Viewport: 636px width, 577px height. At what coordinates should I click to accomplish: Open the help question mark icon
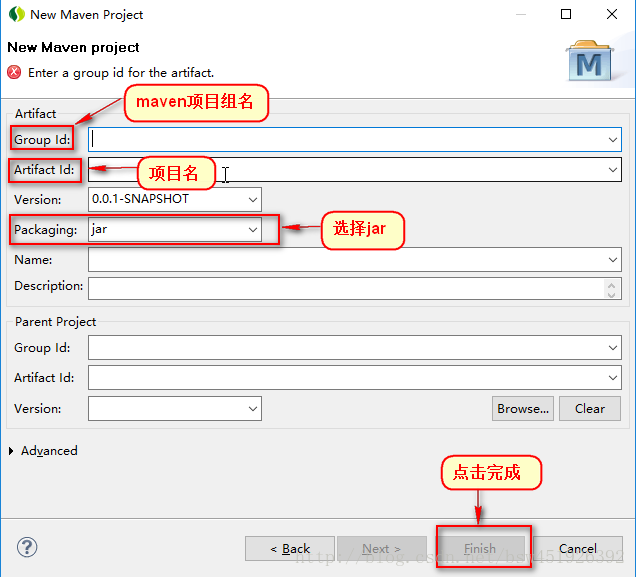27,547
